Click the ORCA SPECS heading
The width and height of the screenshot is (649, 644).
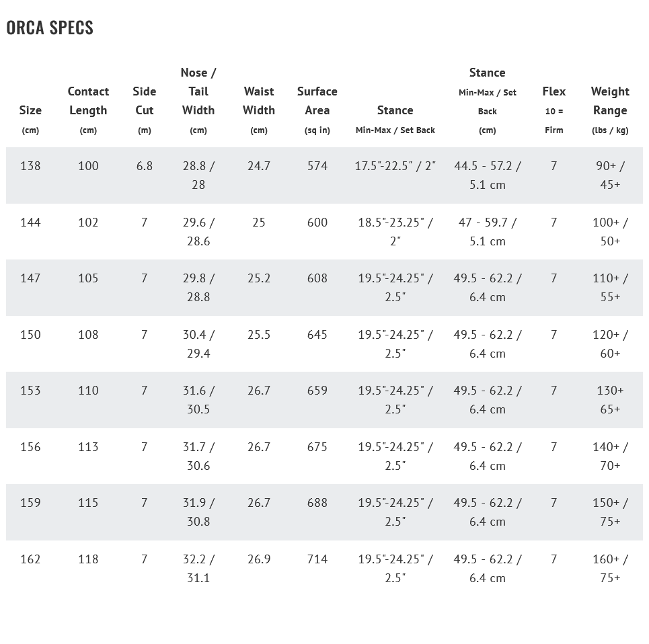[x=50, y=28]
